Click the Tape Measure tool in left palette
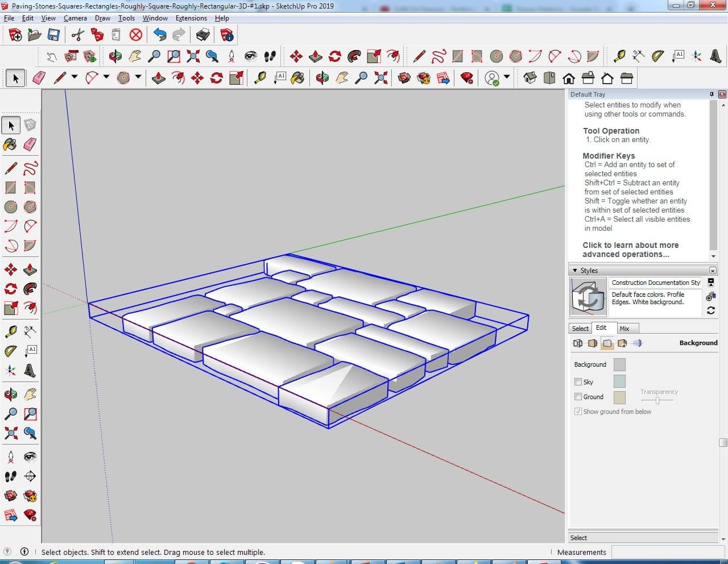 [11, 331]
